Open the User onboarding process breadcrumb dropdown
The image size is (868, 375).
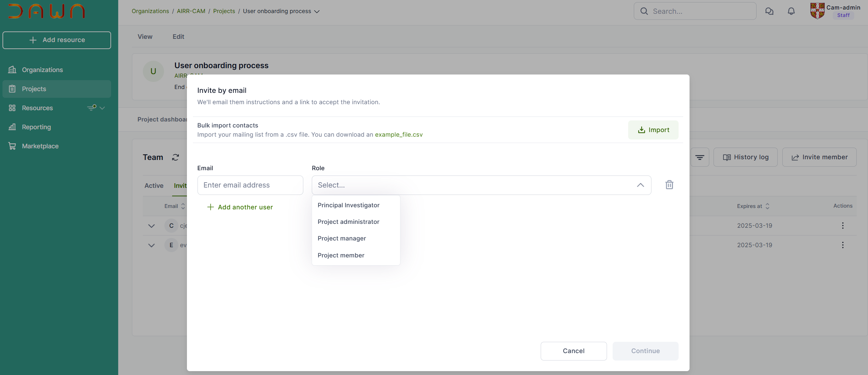[317, 12]
